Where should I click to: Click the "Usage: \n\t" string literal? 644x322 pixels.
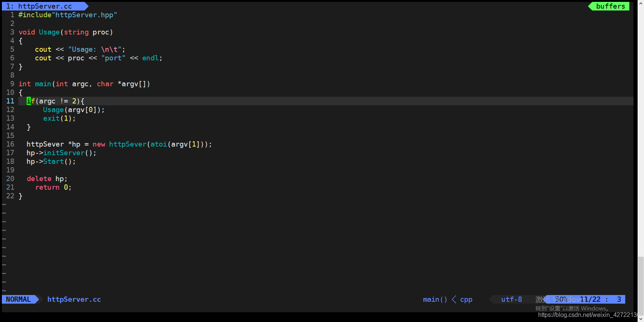pos(95,49)
